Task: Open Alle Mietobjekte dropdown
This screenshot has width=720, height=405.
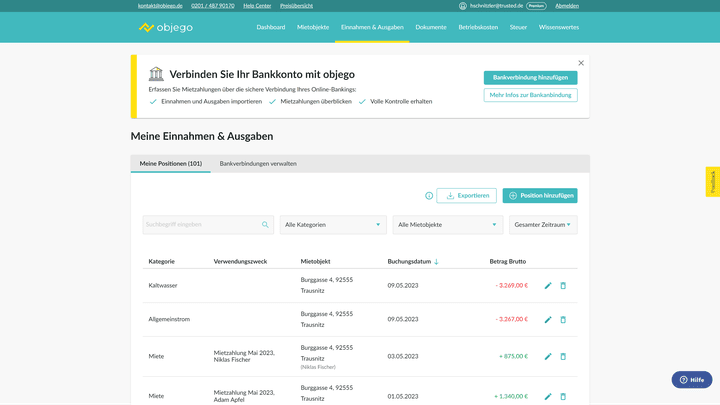Action: point(448,225)
